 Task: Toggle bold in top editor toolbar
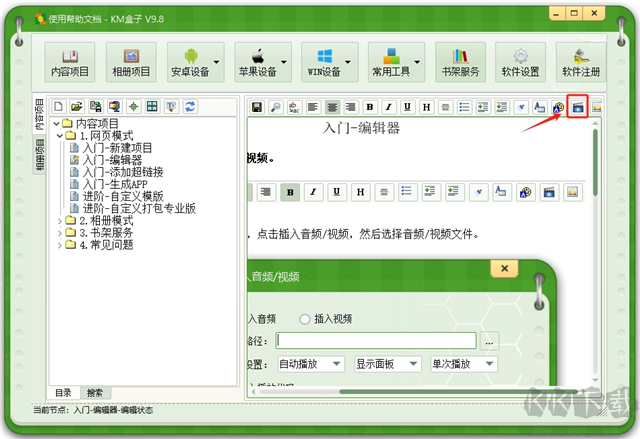(x=370, y=107)
